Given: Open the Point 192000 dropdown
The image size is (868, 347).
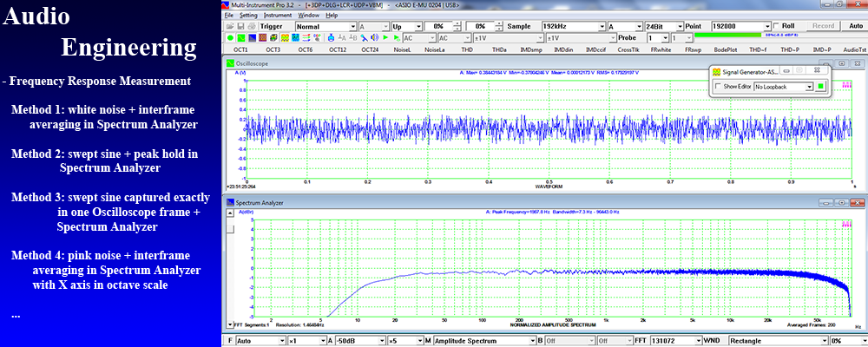Looking at the screenshot, I should pos(740,26).
